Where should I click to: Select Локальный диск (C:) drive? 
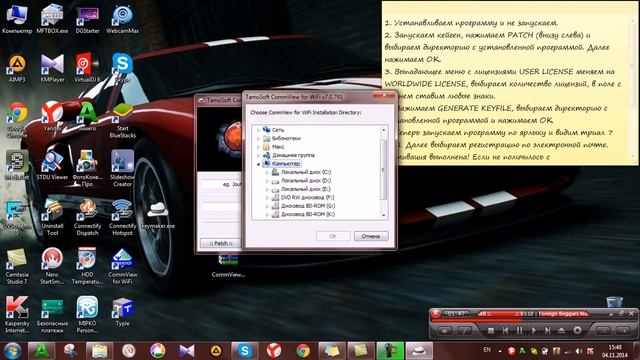point(306,172)
